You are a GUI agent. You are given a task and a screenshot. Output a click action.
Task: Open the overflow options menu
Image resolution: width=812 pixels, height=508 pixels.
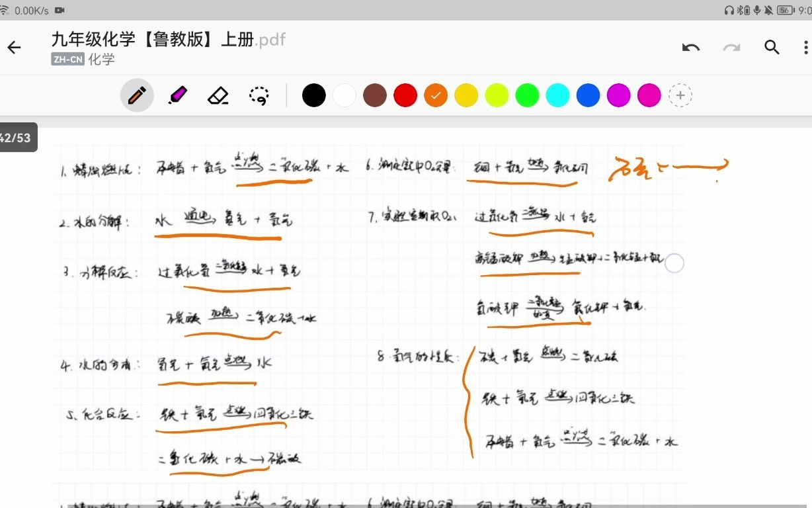point(804,48)
